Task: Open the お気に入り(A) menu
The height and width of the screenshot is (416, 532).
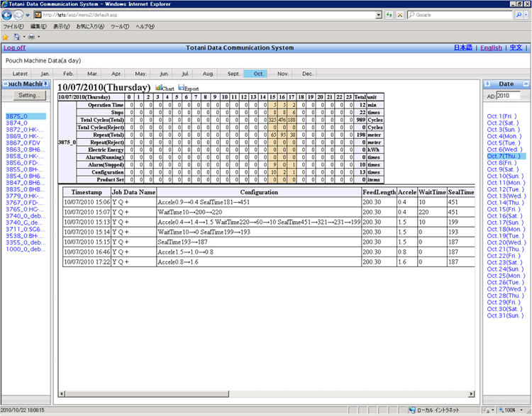Action: point(90,26)
